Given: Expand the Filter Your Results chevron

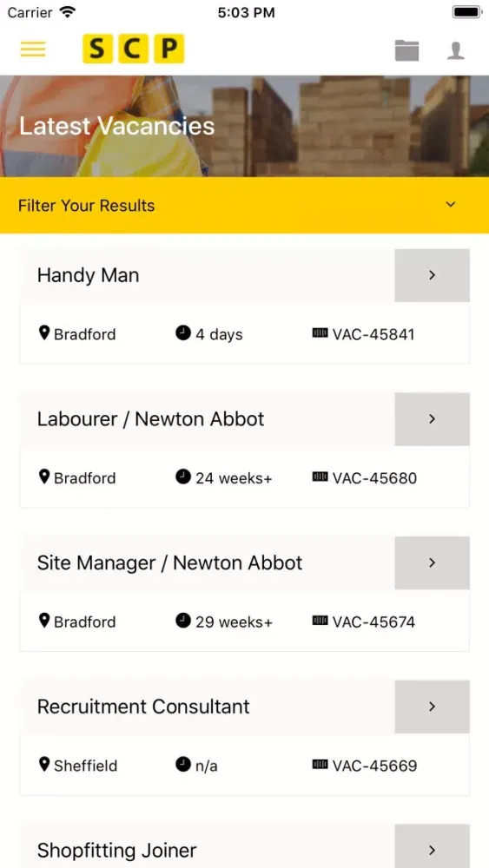Looking at the screenshot, I should 451,205.
